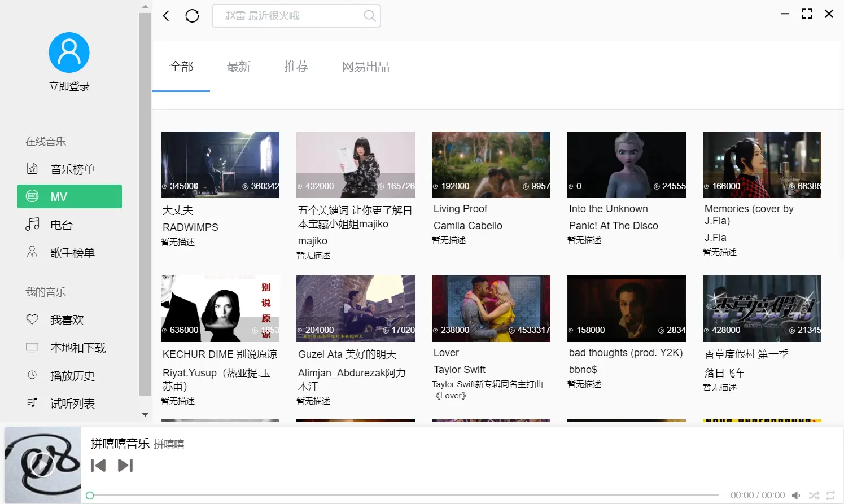Open 电台 radio note icon
Image resolution: width=844 pixels, height=504 pixels.
32,225
